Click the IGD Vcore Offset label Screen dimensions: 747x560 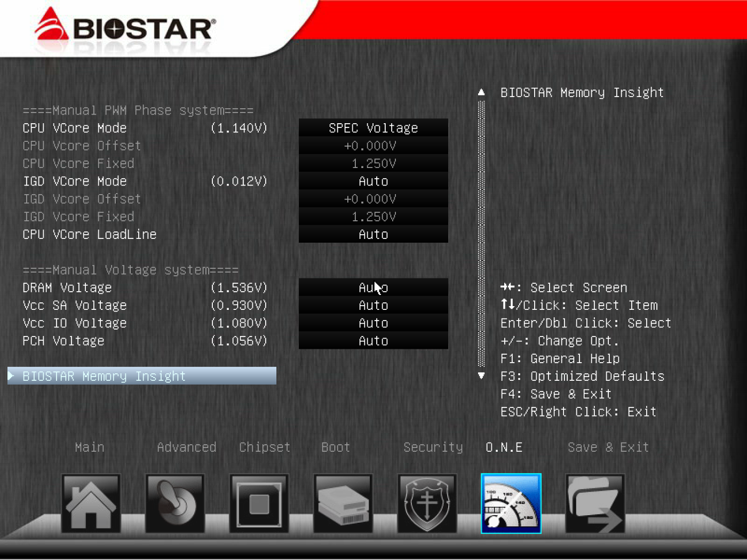[x=82, y=199]
